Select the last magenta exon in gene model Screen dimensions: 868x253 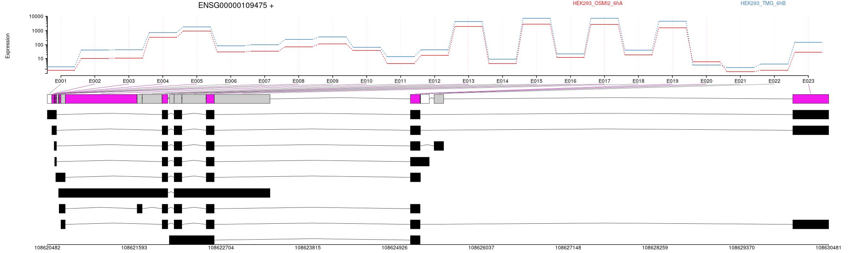810,99
